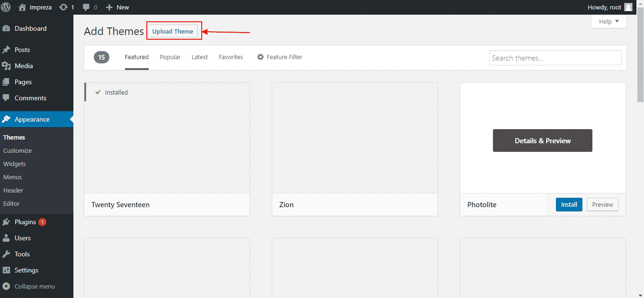The width and height of the screenshot is (644, 298).
Task: Focus the Search themes field
Action: (x=555, y=58)
